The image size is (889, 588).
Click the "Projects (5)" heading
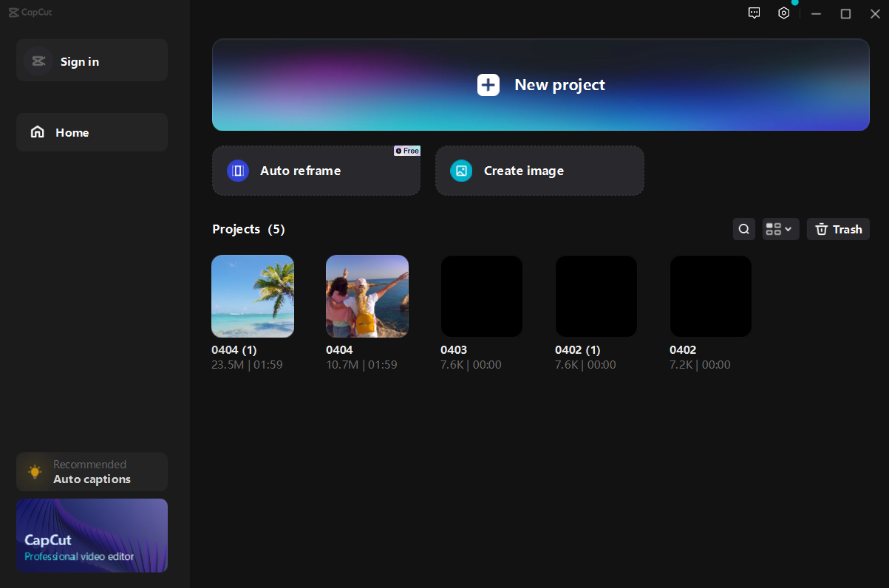248,229
